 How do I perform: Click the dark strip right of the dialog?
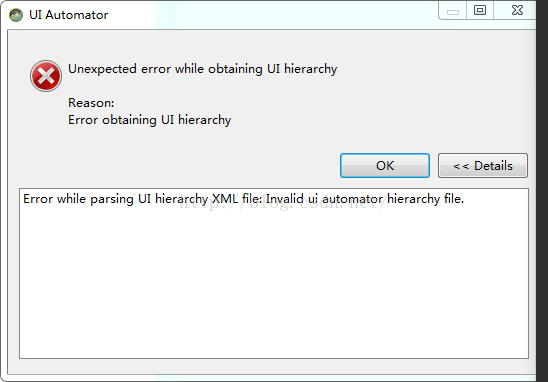pyautogui.click(x=542, y=191)
